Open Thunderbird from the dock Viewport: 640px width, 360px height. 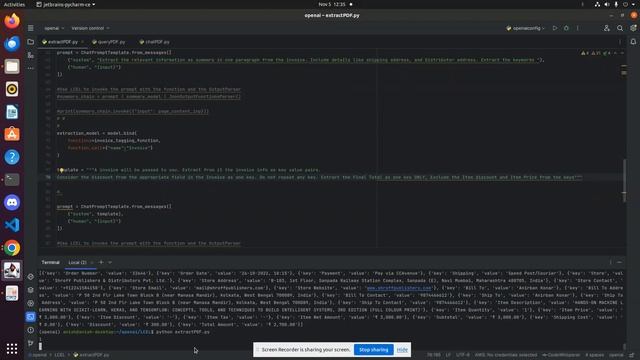coord(12,43)
